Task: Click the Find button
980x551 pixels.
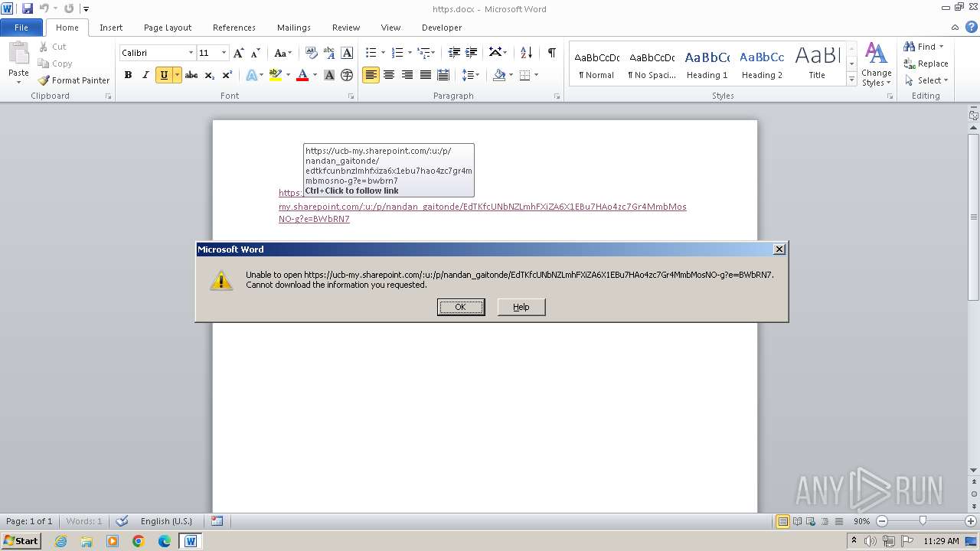Action: coord(923,47)
